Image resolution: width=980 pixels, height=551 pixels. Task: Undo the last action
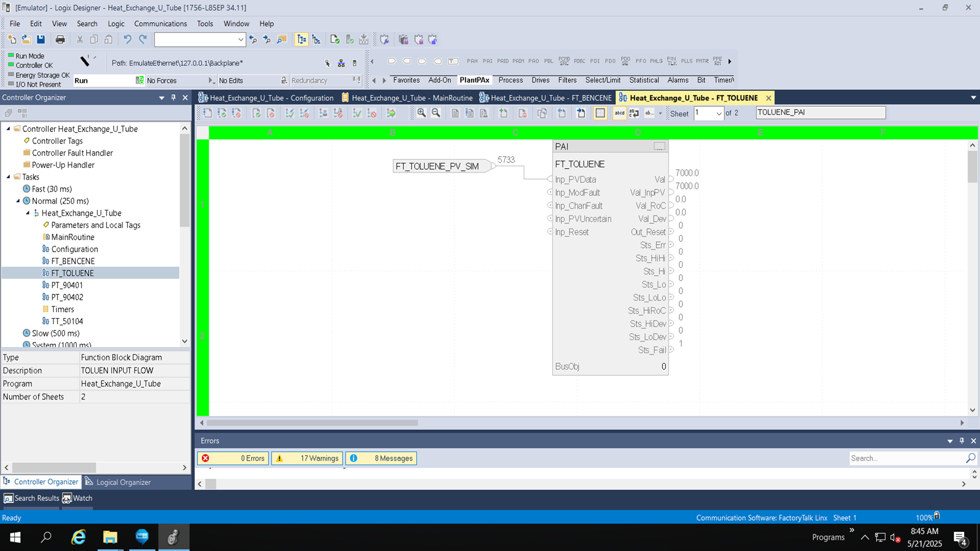pos(127,39)
